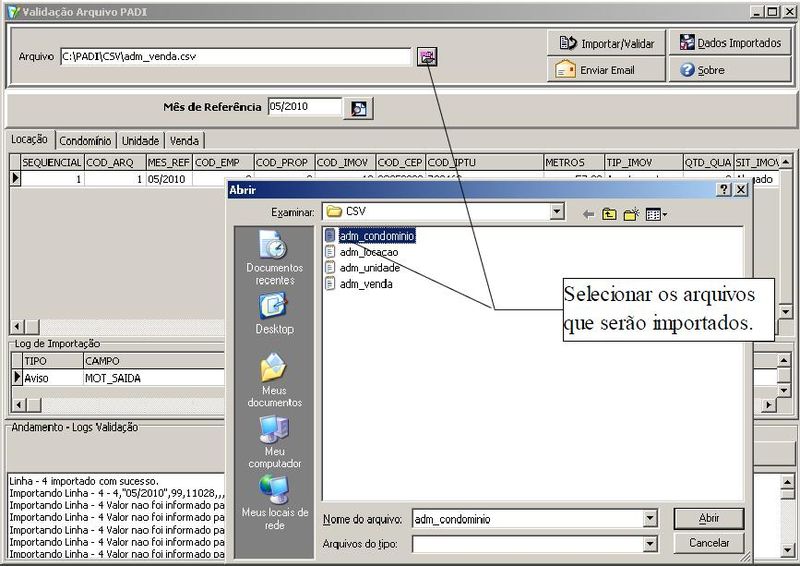Go to Desktop in the places bar

(x=274, y=314)
